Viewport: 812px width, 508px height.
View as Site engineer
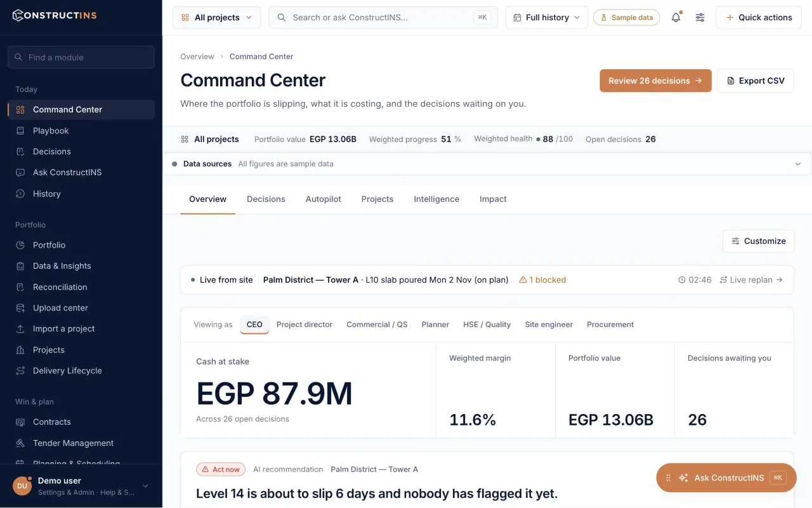pyautogui.click(x=549, y=324)
